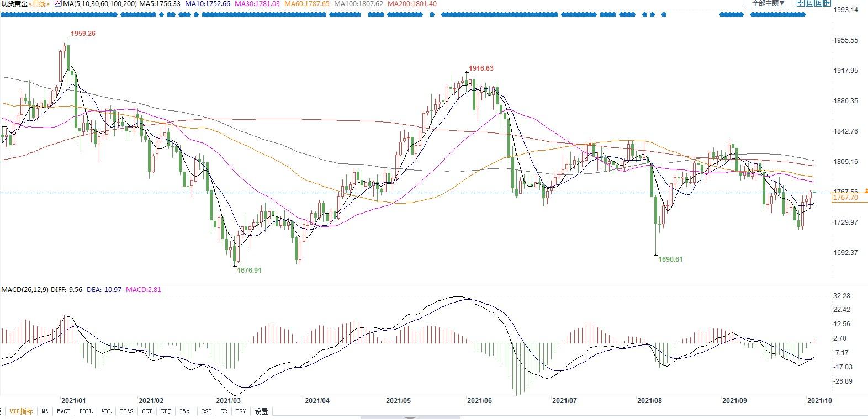The image size is (868, 419).
Task: Switch to the MACD indicator tab
Action: (63, 411)
